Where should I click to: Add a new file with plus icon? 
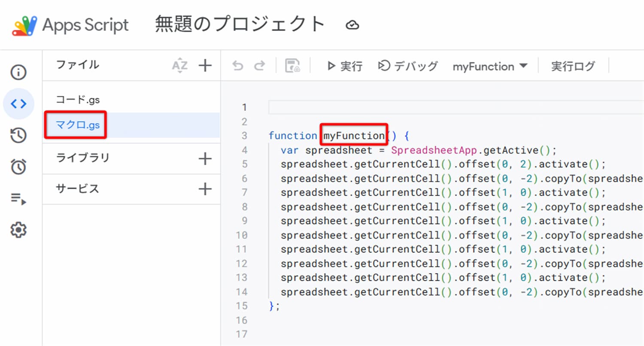tap(205, 65)
